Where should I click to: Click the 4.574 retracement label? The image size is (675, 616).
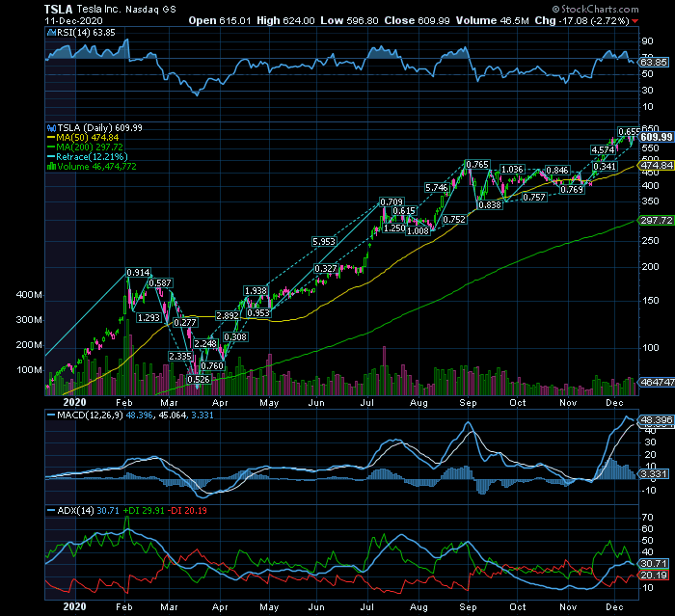[603, 149]
